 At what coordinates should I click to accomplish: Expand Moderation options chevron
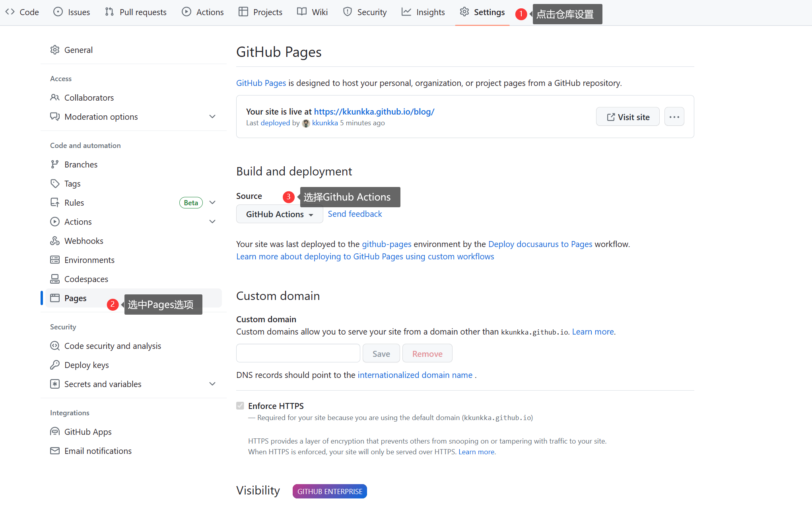click(x=212, y=117)
